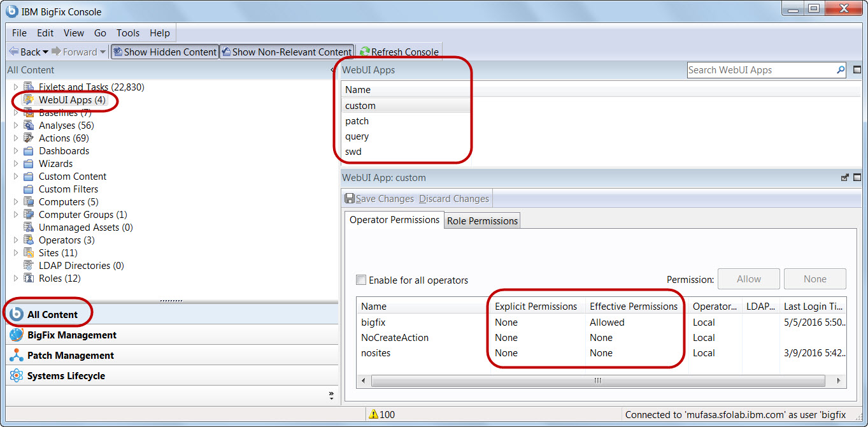Image resolution: width=868 pixels, height=427 pixels.
Task: Switch to the Role Permissions tab
Action: [481, 220]
